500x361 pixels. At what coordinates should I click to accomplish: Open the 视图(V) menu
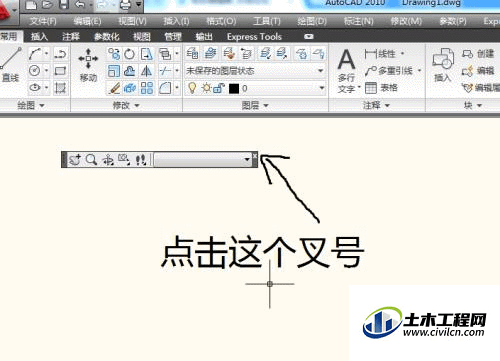(132, 21)
